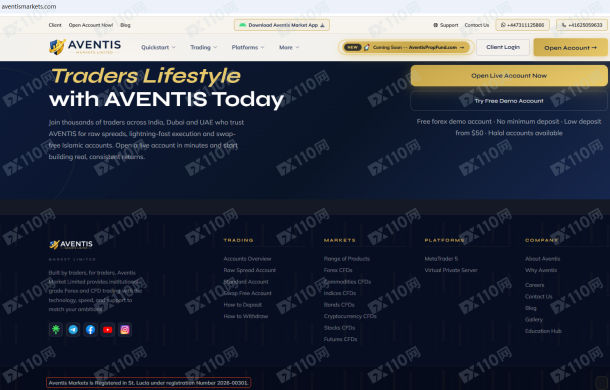Screen dimensions: 610x390
Task: Click the COMPANY footer column heading
Action: click(542, 240)
